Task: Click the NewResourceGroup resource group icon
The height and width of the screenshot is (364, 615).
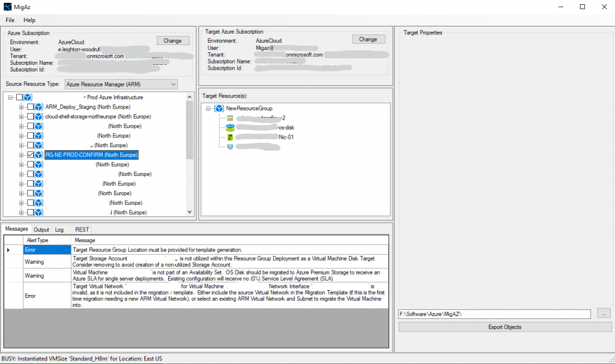Action: point(219,109)
